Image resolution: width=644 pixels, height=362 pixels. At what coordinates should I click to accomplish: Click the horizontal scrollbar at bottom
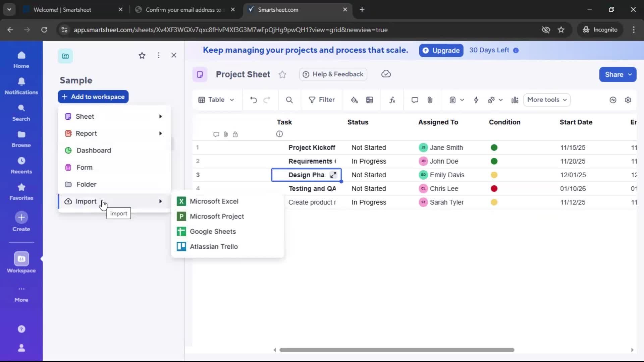pos(396,350)
